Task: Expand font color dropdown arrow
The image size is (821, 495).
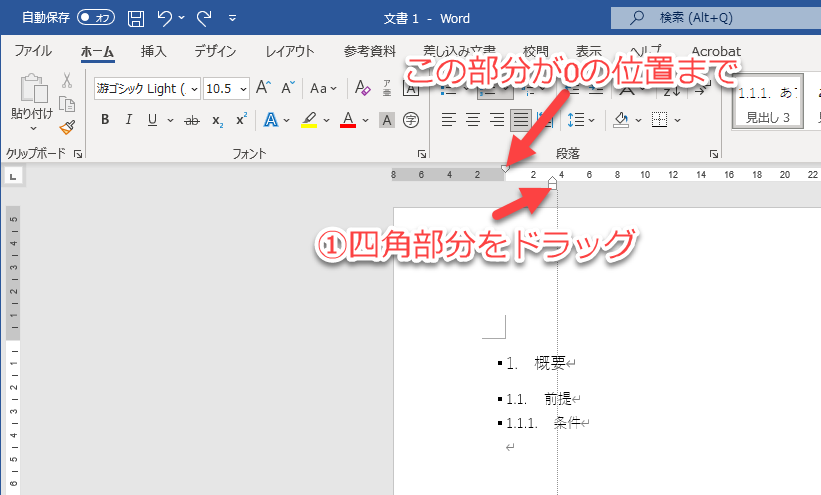Action: tap(365, 120)
